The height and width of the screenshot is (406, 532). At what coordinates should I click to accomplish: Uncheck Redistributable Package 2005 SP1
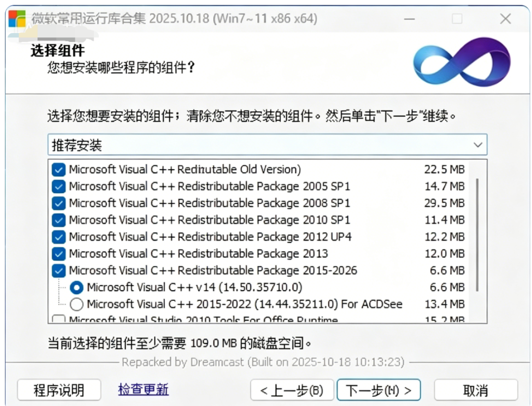59,187
